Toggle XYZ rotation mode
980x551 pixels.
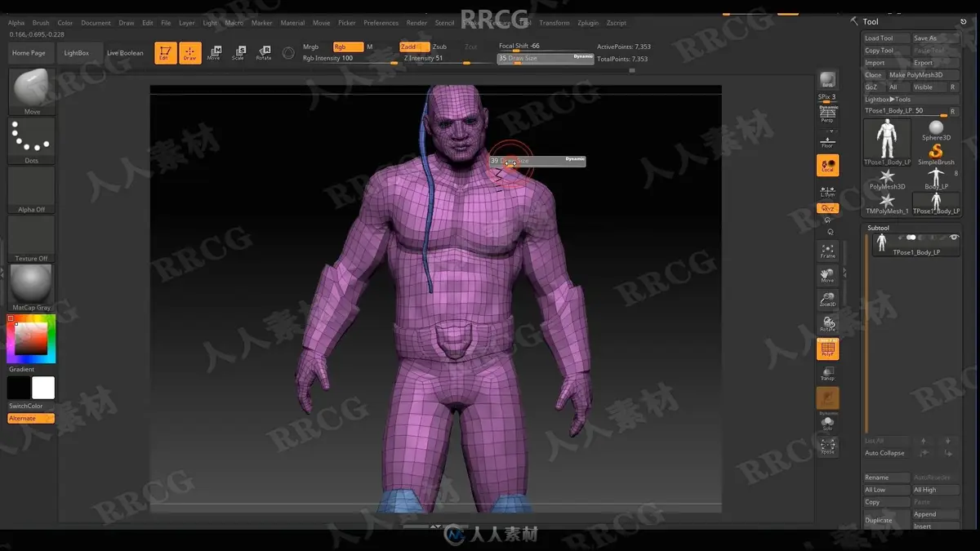click(827, 208)
